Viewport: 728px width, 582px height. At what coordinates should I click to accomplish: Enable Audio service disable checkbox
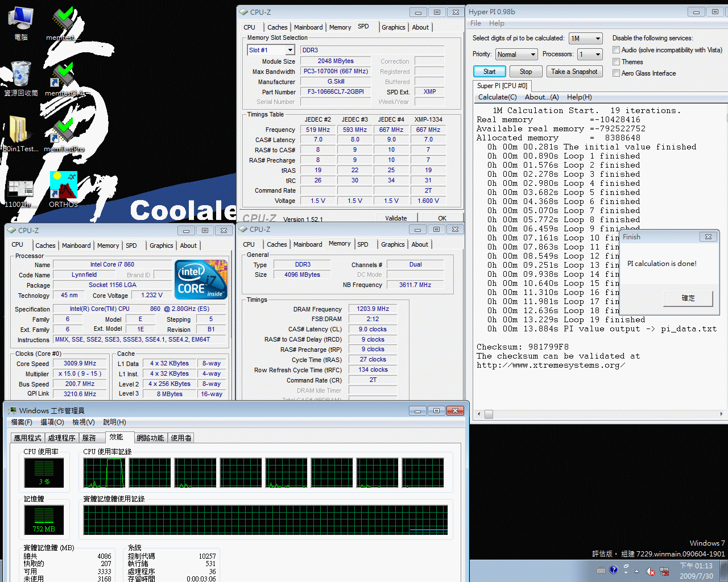[616, 50]
